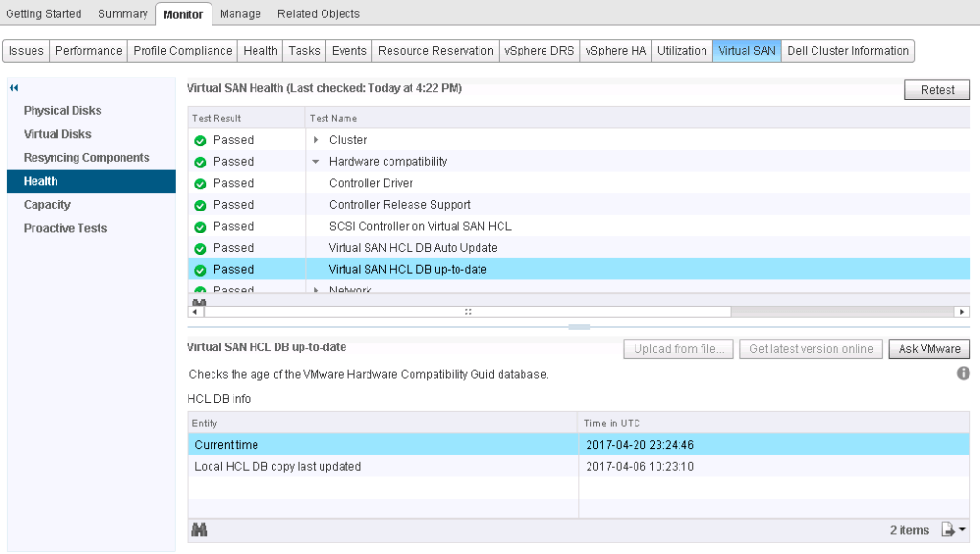Switch to the Manage tab
980x554 pixels.
[x=239, y=13]
